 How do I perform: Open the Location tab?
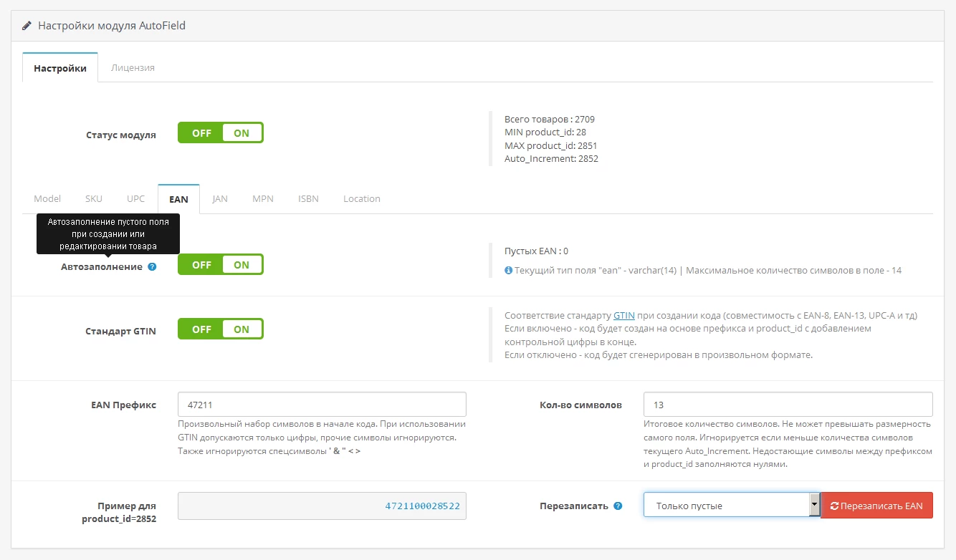(x=362, y=198)
